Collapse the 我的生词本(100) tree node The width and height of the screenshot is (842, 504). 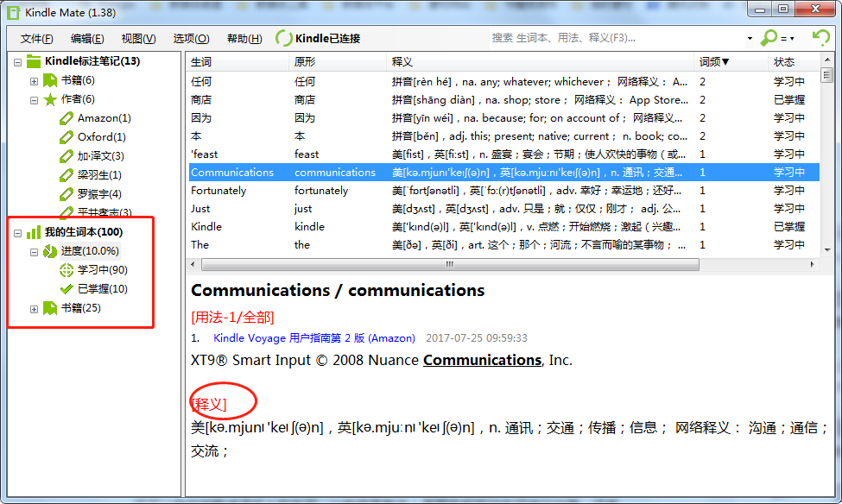pyautogui.click(x=18, y=234)
